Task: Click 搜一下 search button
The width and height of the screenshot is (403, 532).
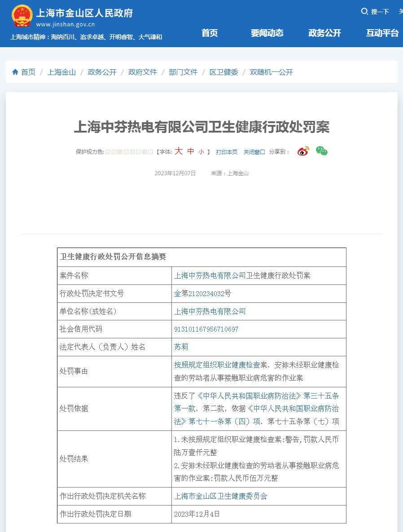Action: click(380, 12)
